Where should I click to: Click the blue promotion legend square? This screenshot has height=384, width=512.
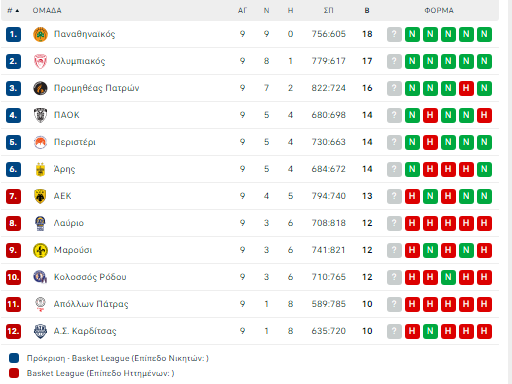coord(14,358)
